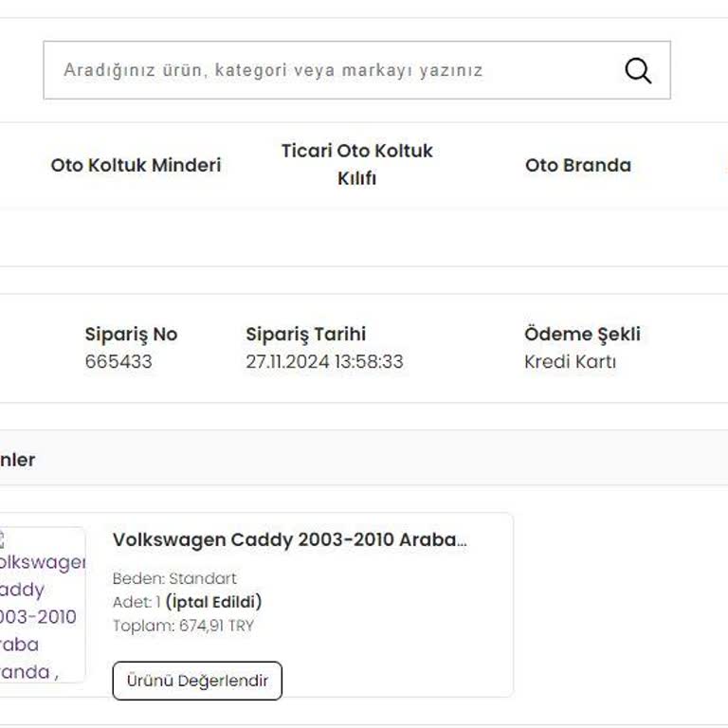Click the Adet: 1 quantity text
This screenshot has width=728, height=728.
136,602
